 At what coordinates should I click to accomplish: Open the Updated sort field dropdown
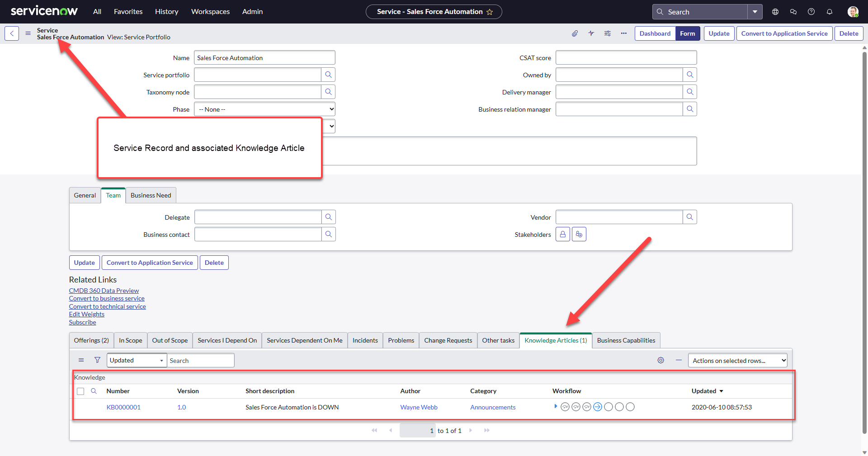coord(136,360)
